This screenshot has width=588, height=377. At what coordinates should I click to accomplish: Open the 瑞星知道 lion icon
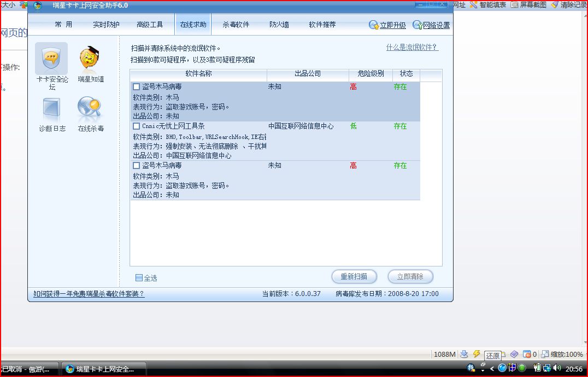(90, 59)
